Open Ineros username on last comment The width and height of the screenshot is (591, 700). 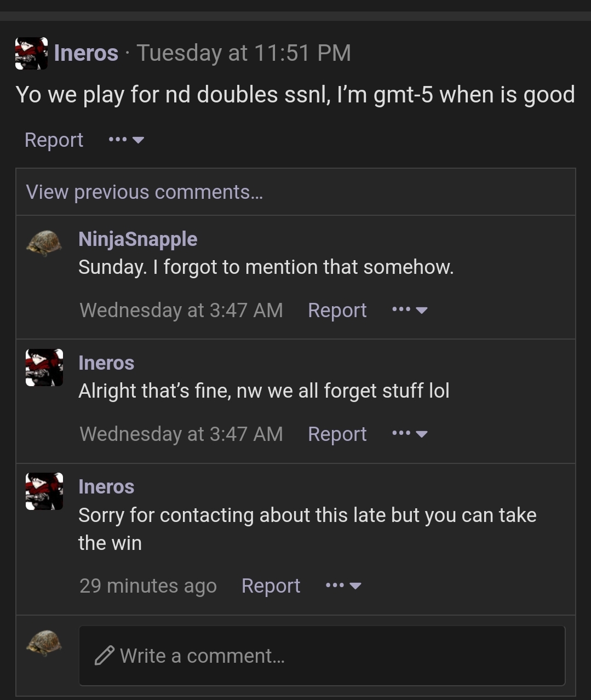(106, 486)
